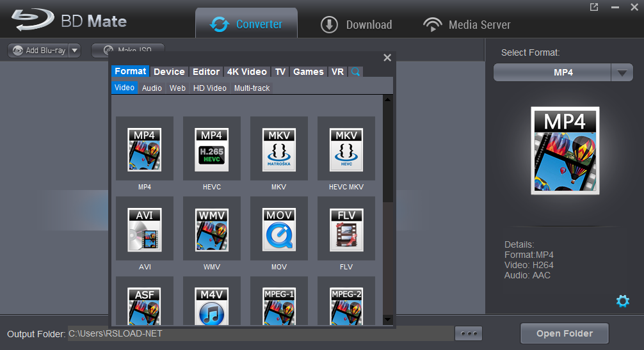644x350 pixels.
Task: Pick the MPEG-1 format icon
Action: (279, 301)
